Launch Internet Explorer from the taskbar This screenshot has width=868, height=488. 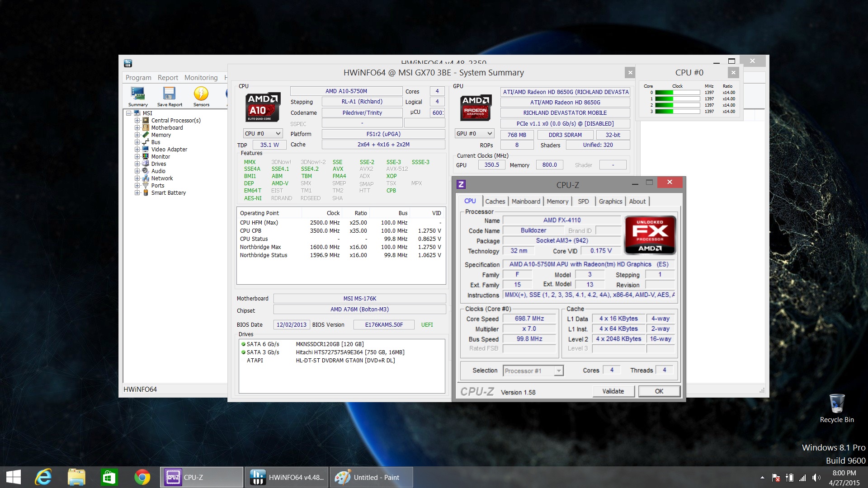(44, 477)
